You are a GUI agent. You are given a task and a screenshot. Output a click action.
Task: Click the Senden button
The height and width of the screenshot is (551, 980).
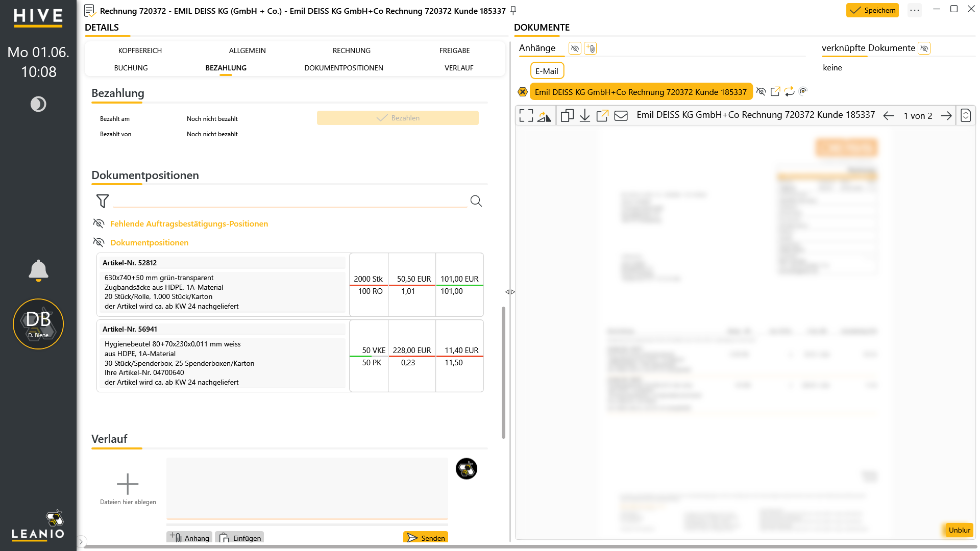426,538
